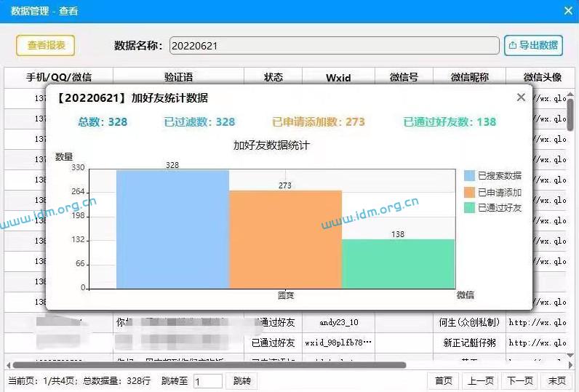Edit the 数据名称 field containing 20220621
Image resolution: width=579 pixels, height=392 pixels.
[334, 46]
